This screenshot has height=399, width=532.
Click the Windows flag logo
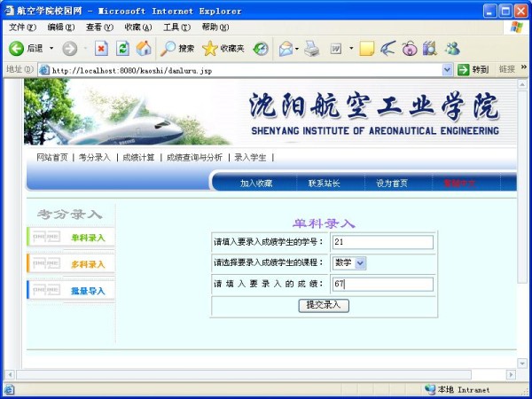[517, 27]
